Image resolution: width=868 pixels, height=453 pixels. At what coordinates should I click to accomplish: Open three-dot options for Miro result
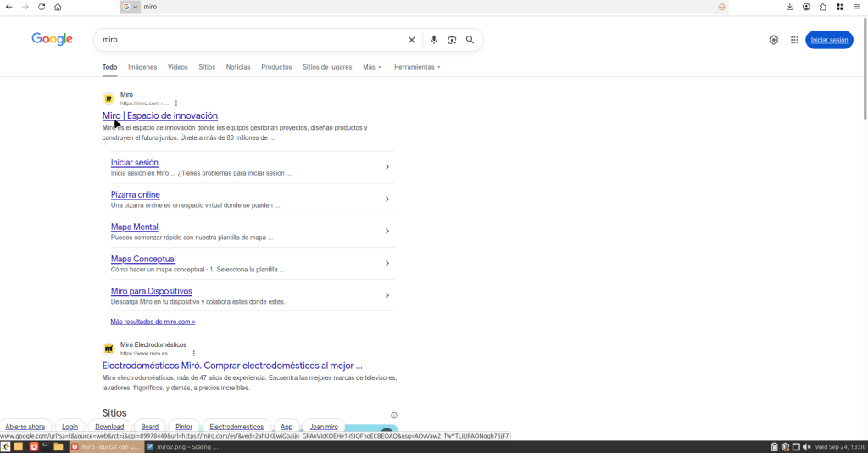coord(176,103)
